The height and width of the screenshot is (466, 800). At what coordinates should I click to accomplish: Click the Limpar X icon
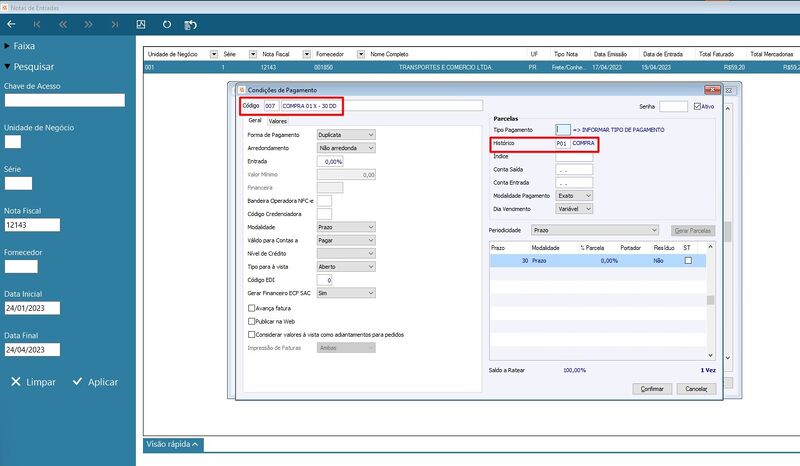(x=16, y=382)
